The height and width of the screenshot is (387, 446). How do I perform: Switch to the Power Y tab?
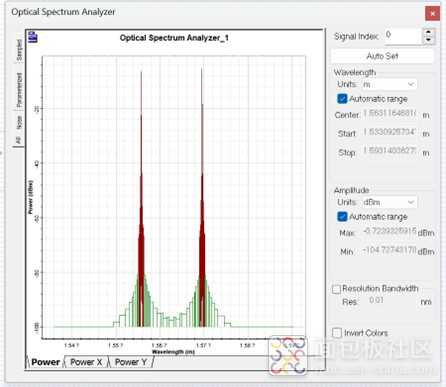point(131,362)
